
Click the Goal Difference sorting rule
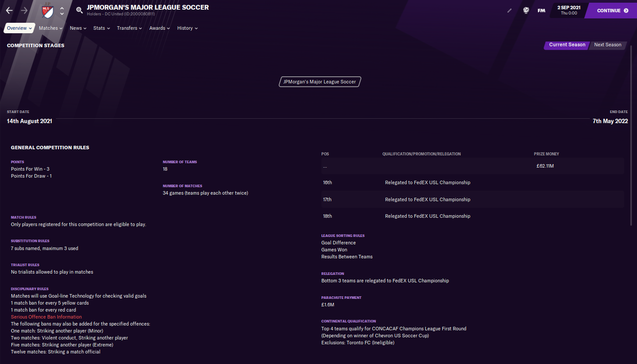(338, 243)
